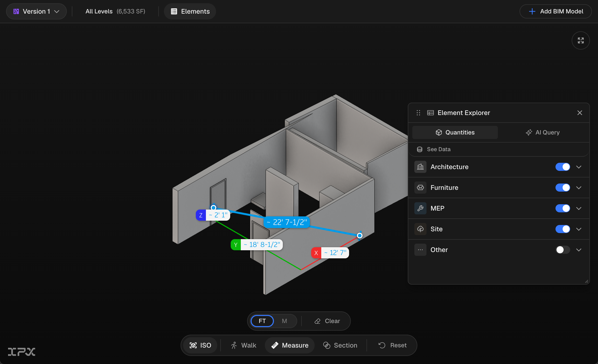Close the Element Explorer panel
The width and height of the screenshot is (598, 364).
tap(580, 113)
